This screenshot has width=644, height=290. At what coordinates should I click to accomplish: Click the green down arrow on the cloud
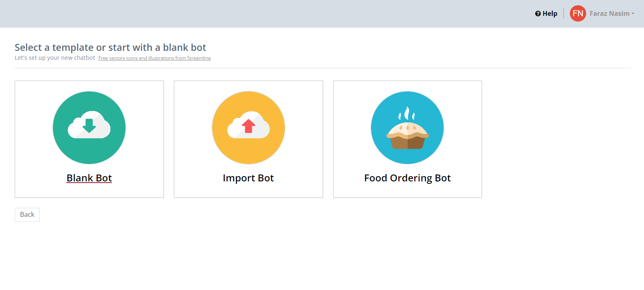coord(89,126)
